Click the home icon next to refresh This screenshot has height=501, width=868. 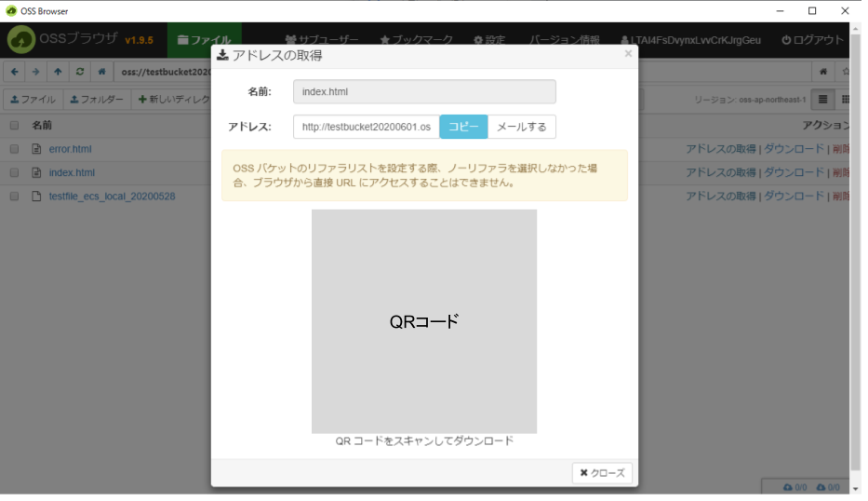(101, 72)
